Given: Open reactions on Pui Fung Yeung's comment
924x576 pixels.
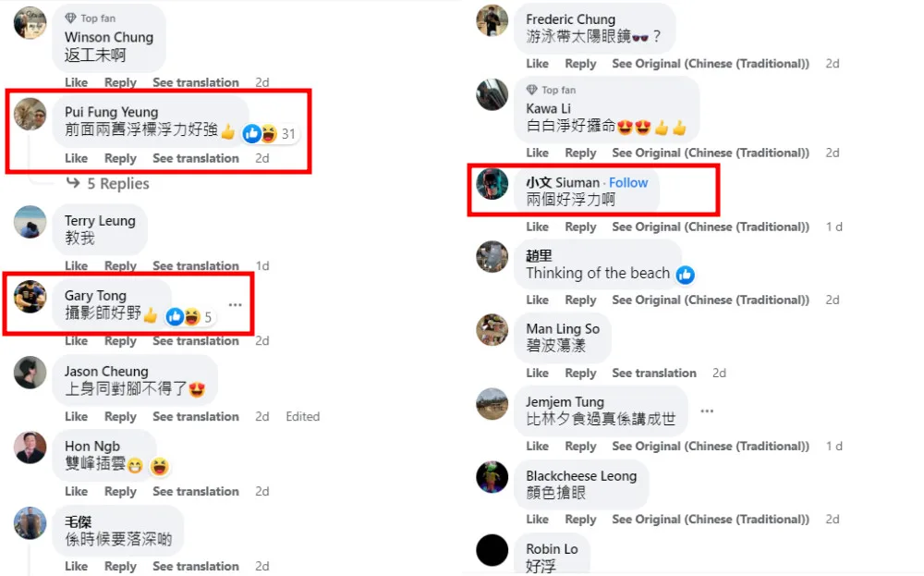Looking at the screenshot, I should pos(269,134).
